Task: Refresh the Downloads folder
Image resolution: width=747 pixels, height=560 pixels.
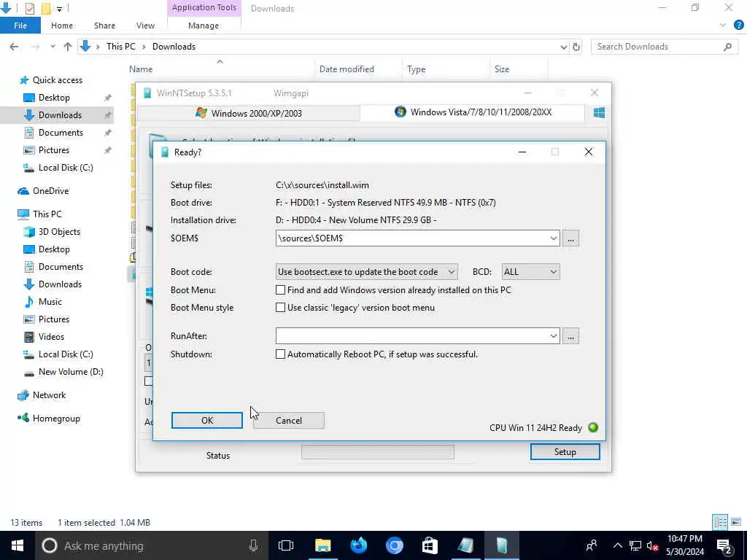Action: click(576, 47)
